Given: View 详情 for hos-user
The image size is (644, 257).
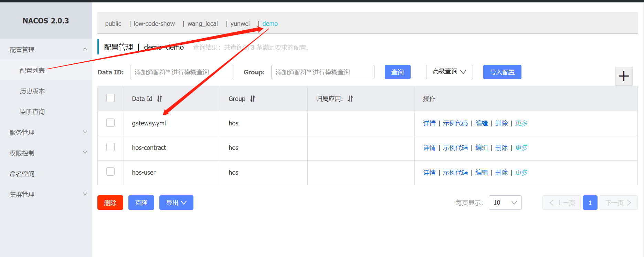Looking at the screenshot, I should coord(429,173).
